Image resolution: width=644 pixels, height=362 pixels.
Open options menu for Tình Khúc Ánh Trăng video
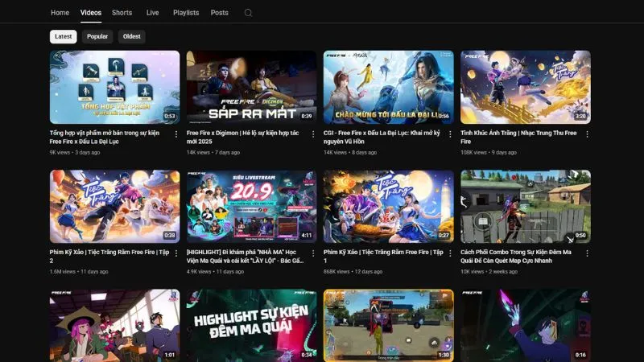pos(587,134)
